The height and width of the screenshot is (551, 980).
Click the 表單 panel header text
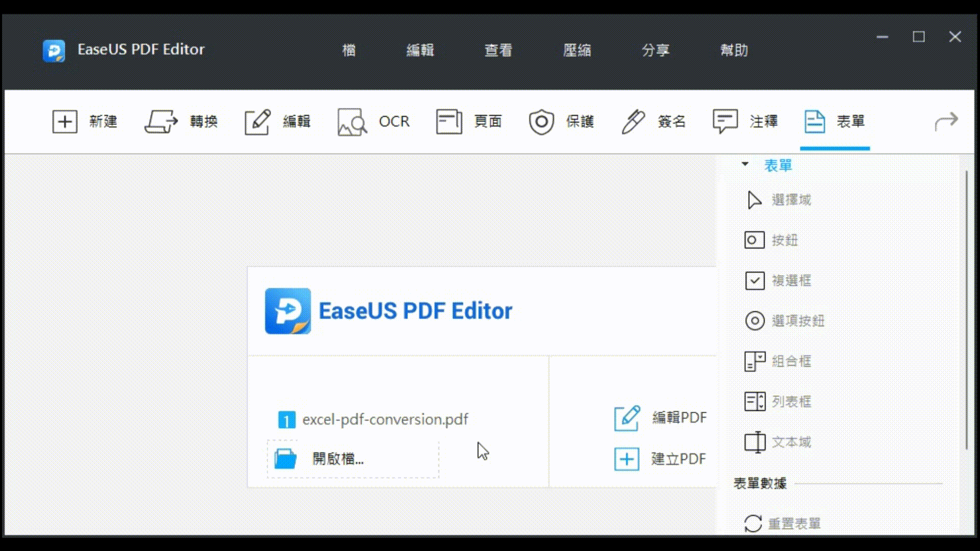[x=778, y=166]
